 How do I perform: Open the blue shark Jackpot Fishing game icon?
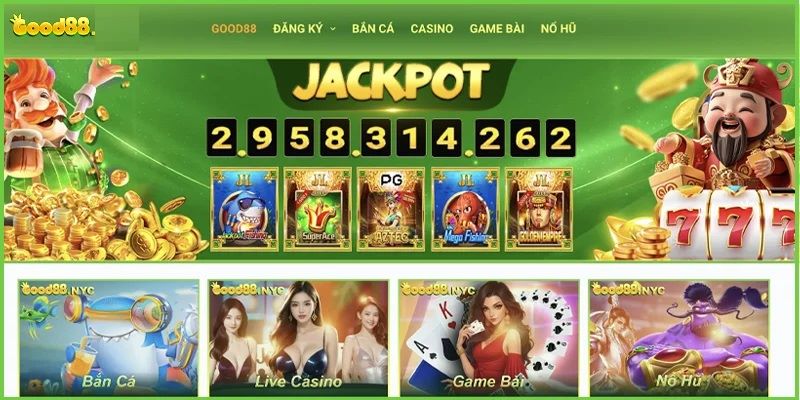pyautogui.click(x=244, y=209)
